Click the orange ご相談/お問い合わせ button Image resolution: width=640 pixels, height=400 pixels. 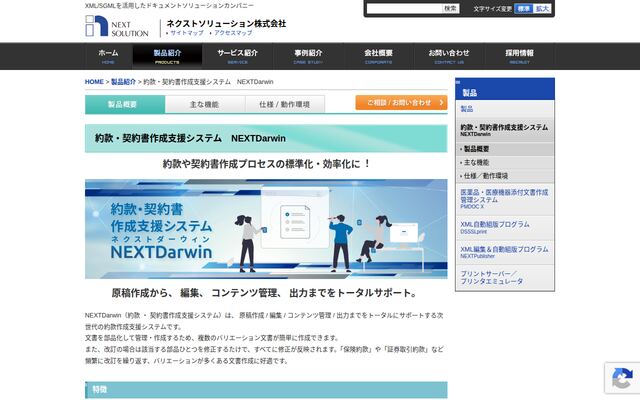(401, 102)
